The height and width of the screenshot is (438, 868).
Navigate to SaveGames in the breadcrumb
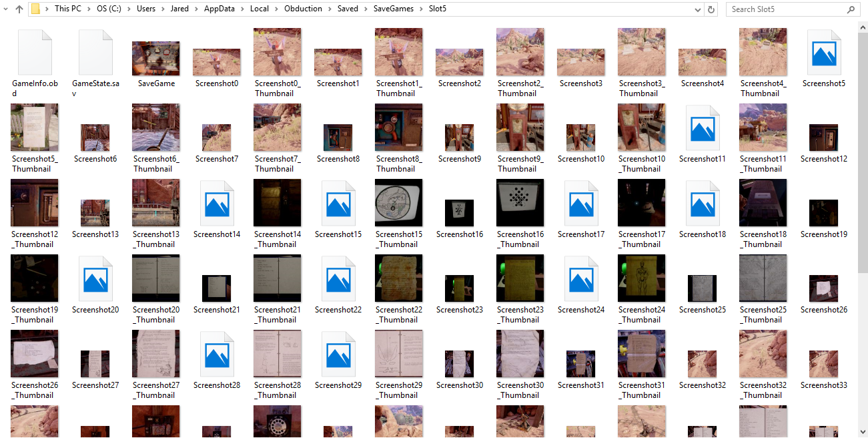[393, 9]
